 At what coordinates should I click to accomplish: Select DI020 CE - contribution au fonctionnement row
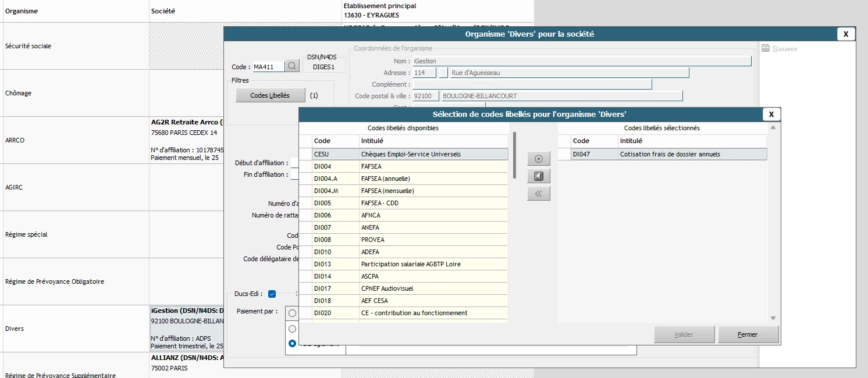point(403,313)
